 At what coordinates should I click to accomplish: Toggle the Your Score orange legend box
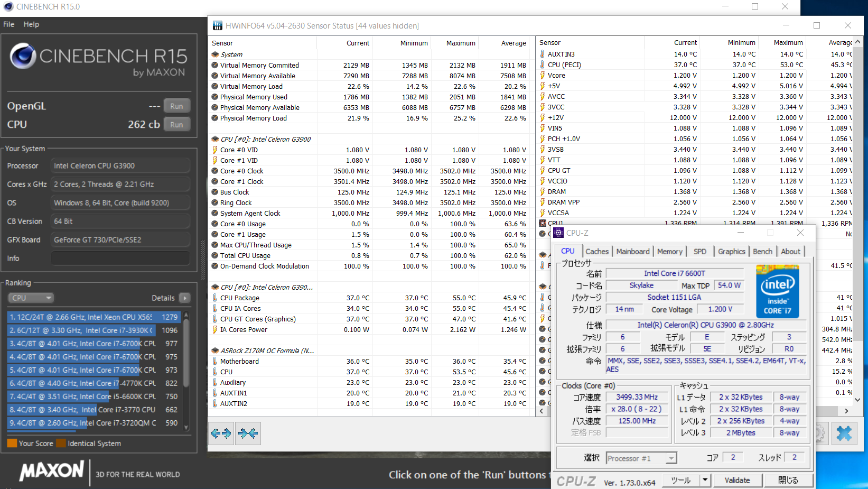pyautogui.click(x=12, y=443)
